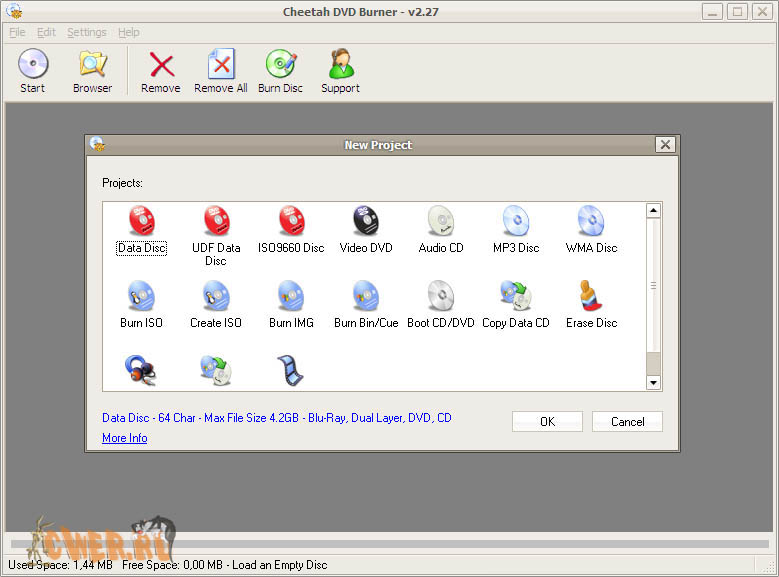Choose the Audio CD project icon
Screen dimensions: 779x577
[x=441, y=222]
